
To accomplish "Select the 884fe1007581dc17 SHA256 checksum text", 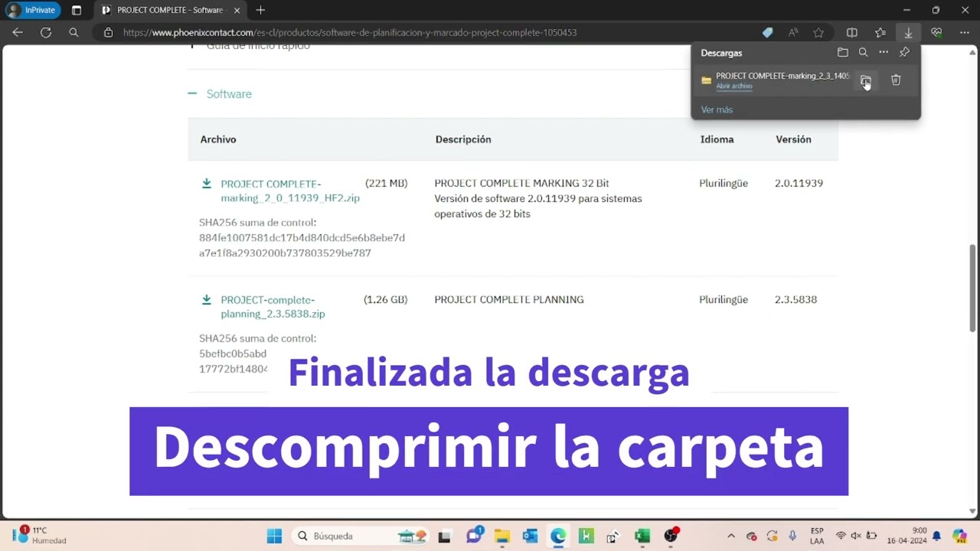I will (302, 246).
